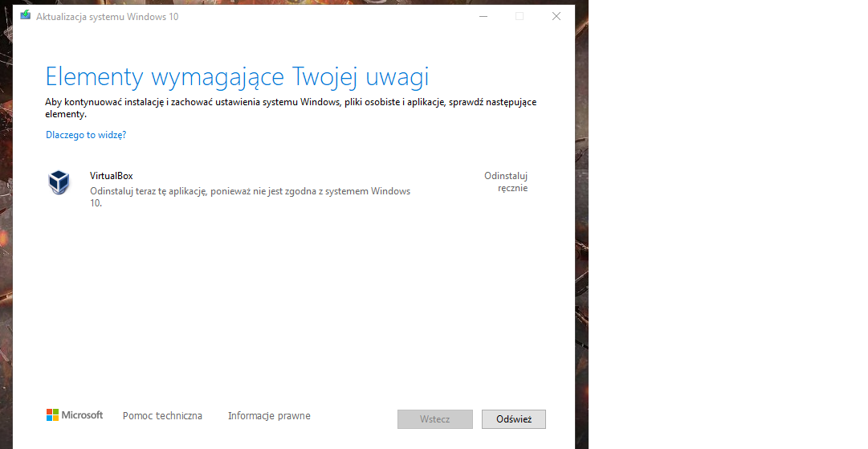Click the Microsoft logo in footer
Image resolution: width=868 pixels, height=449 pixels.
point(75,414)
